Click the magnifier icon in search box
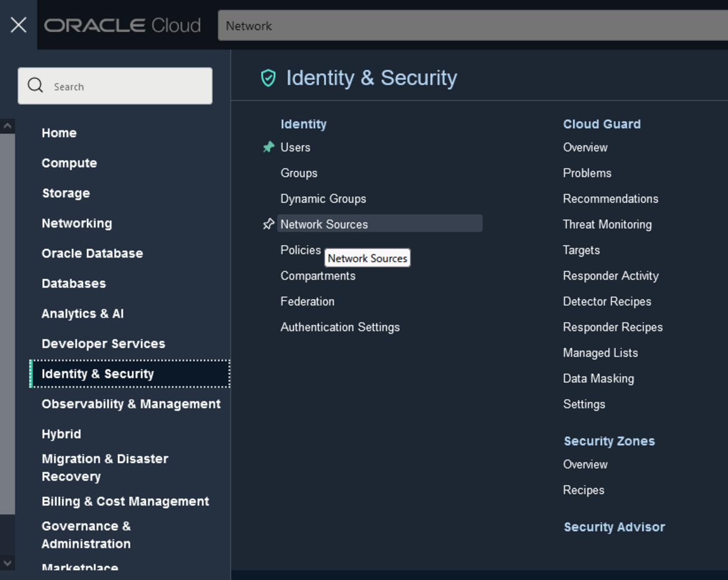Screen dimensions: 728x580 point(35,85)
